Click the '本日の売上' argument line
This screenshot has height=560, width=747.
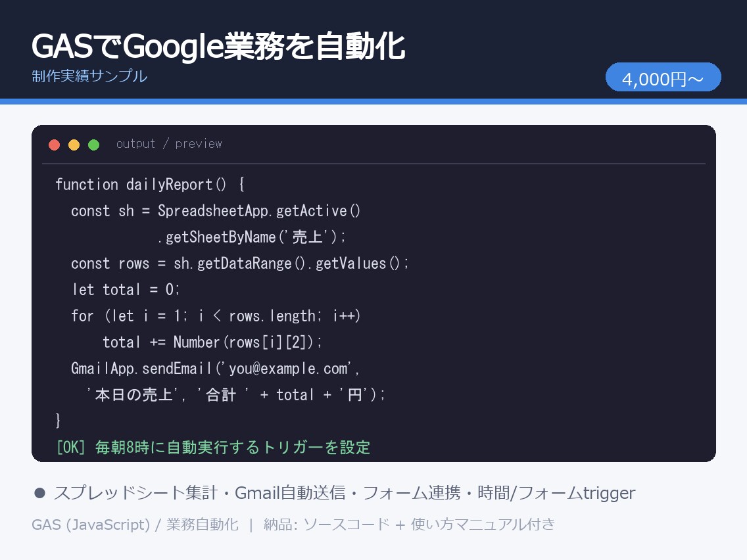[235, 395]
